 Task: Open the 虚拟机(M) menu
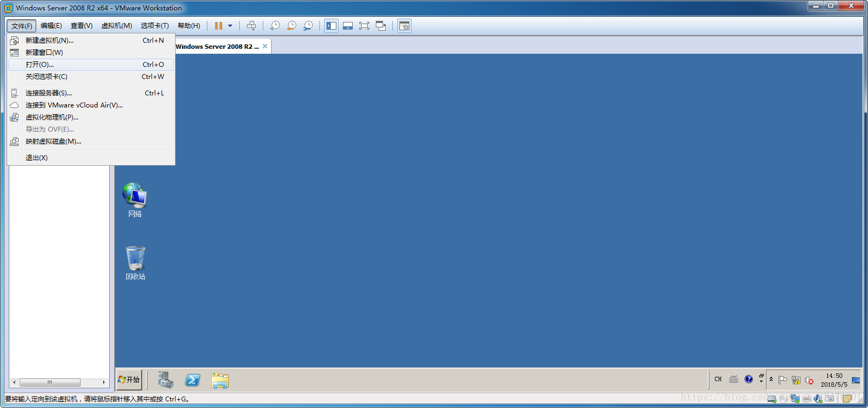tap(117, 26)
